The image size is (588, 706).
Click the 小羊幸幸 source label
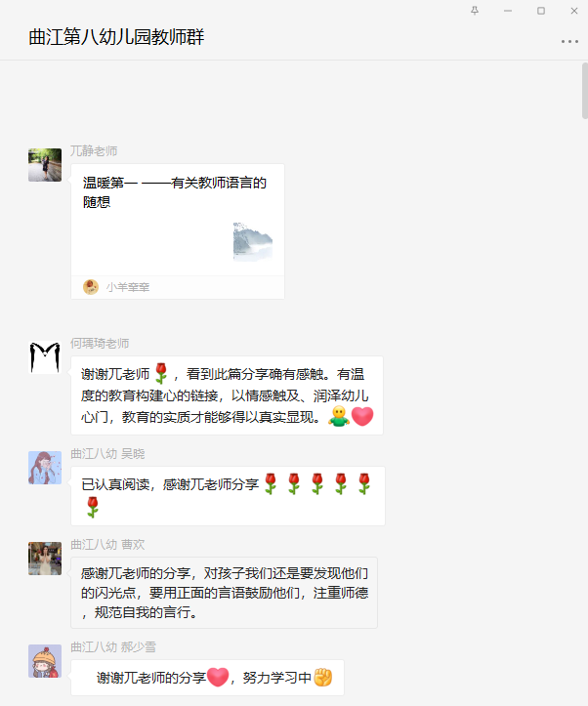click(128, 287)
